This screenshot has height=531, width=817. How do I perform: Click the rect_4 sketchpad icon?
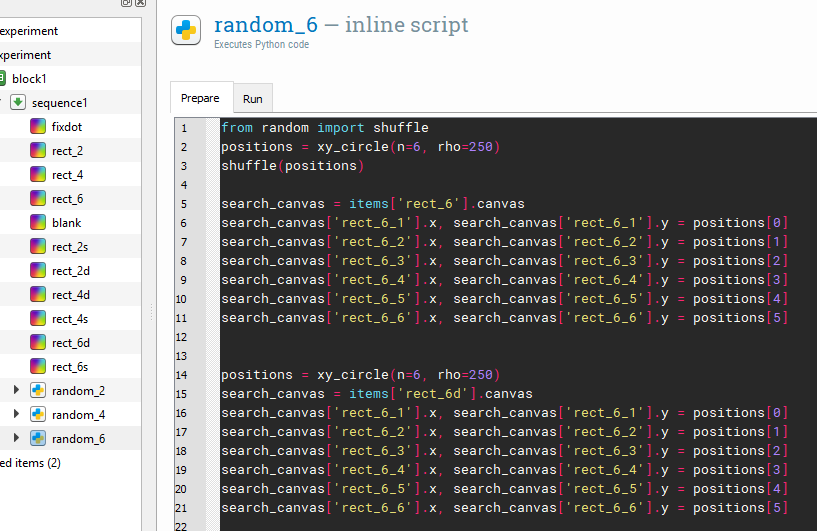point(38,174)
